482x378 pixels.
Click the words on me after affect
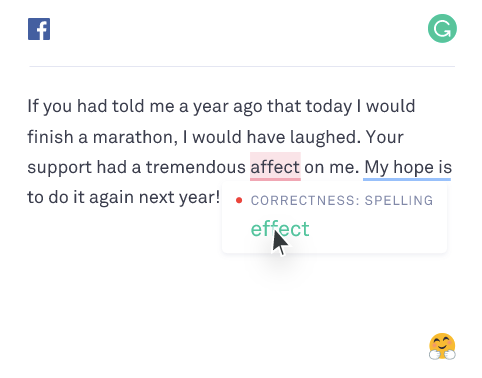point(331,167)
